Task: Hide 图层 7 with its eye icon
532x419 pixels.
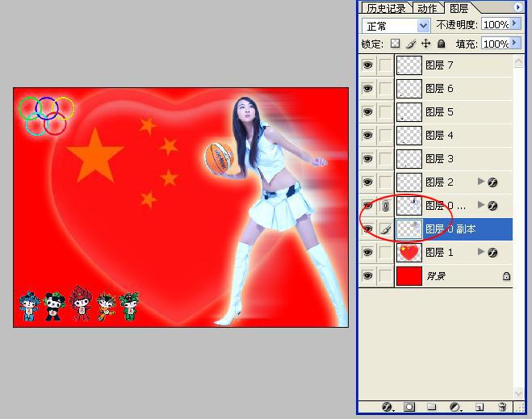Action: point(368,65)
